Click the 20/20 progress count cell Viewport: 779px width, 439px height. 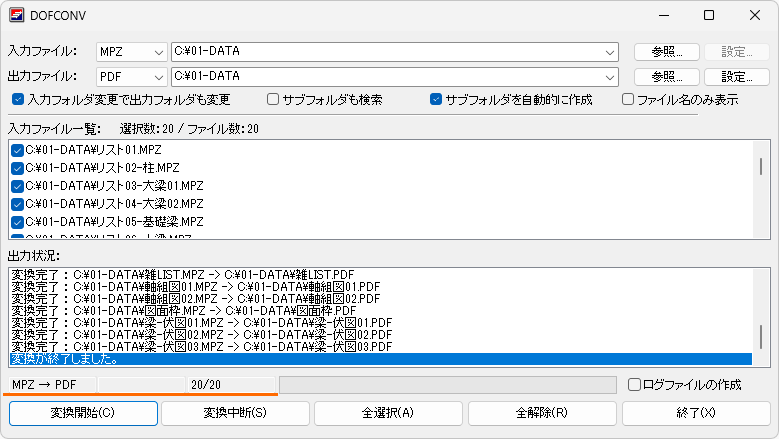pyautogui.click(x=231, y=384)
